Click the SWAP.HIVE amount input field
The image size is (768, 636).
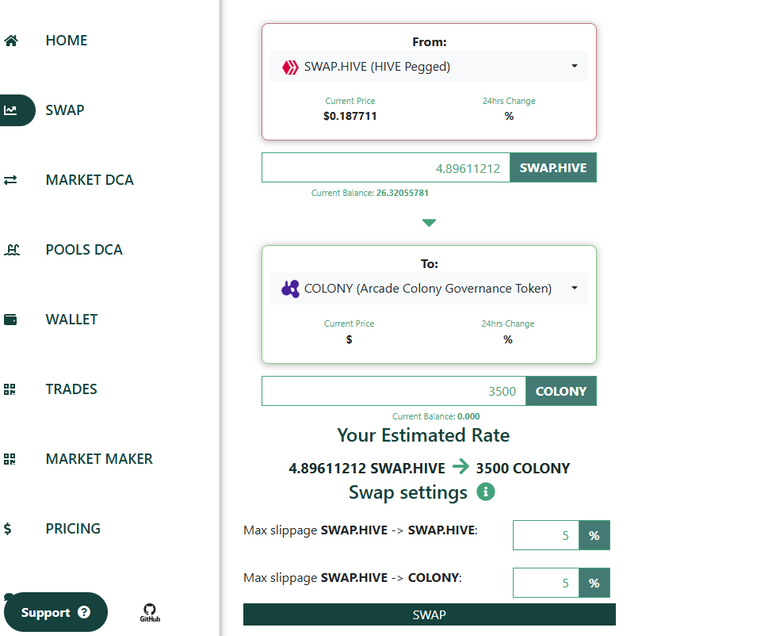point(385,168)
